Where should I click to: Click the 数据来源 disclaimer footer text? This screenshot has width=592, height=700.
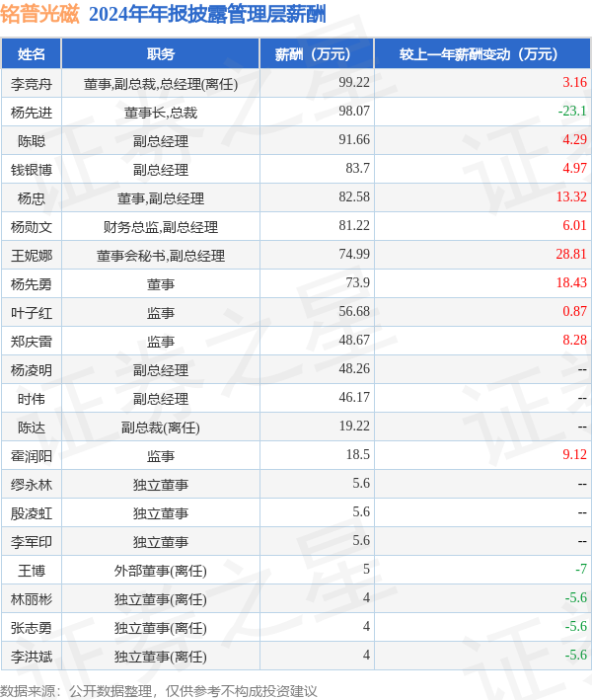159,691
